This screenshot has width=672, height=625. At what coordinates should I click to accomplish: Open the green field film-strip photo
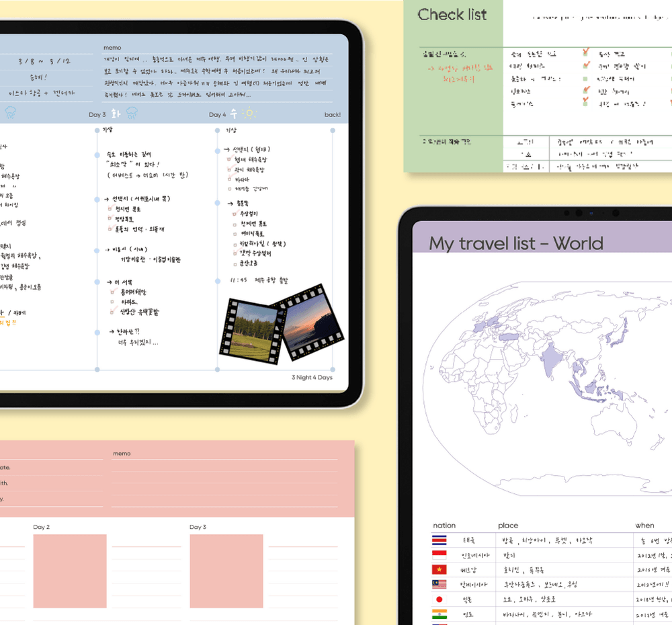252,331
